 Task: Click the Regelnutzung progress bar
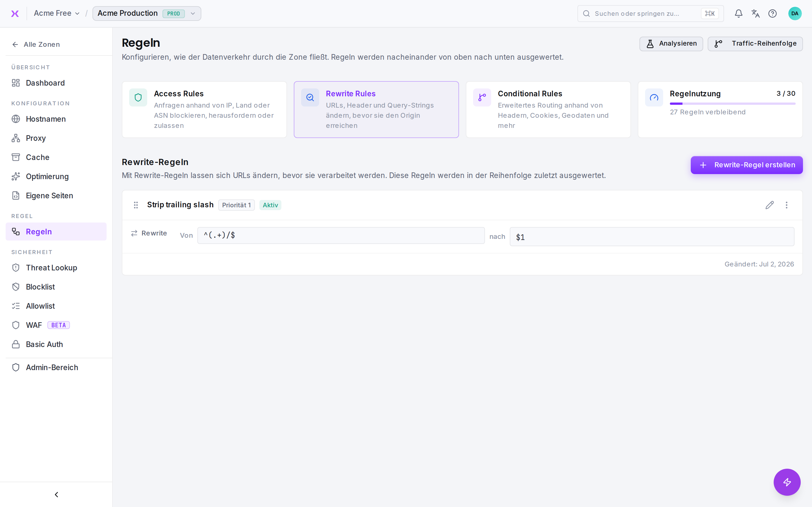pyautogui.click(x=732, y=104)
